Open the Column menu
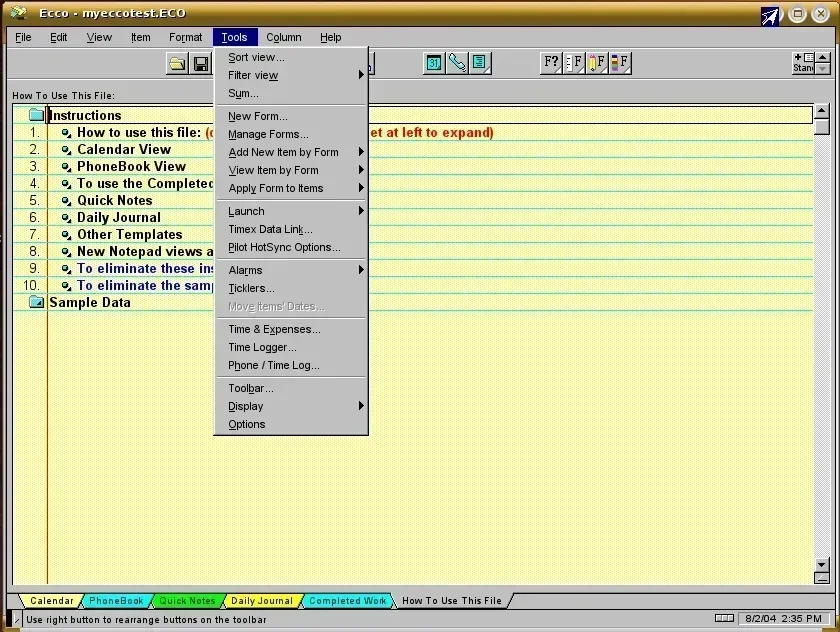The image size is (840, 632). pyautogui.click(x=284, y=37)
